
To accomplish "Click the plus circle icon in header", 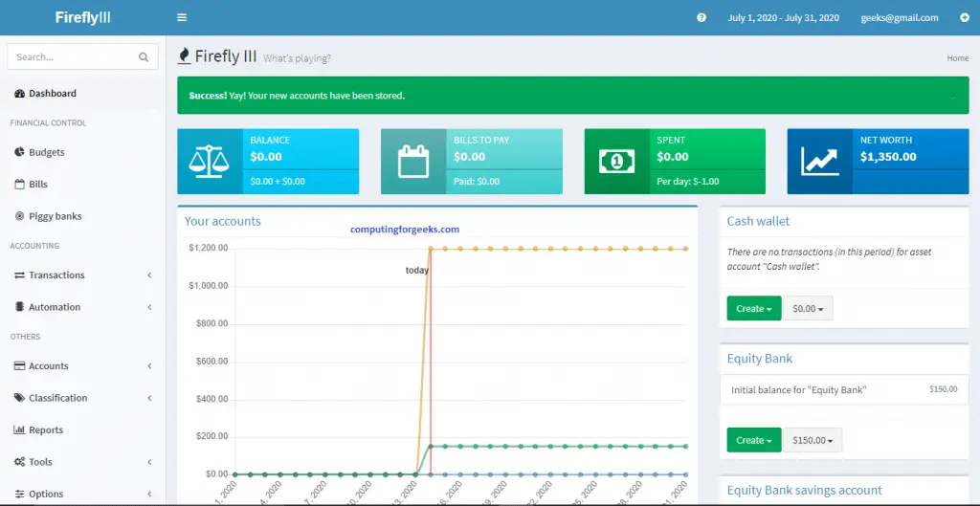I will tap(965, 17).
